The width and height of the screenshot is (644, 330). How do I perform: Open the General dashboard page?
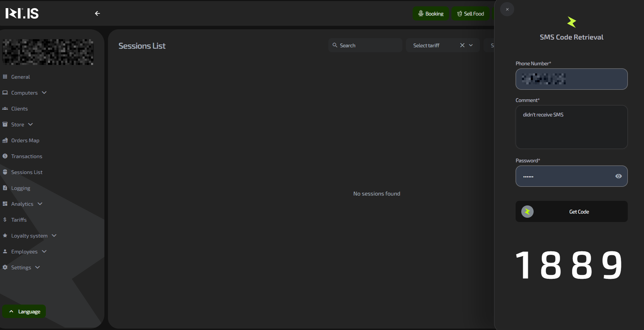20,77
